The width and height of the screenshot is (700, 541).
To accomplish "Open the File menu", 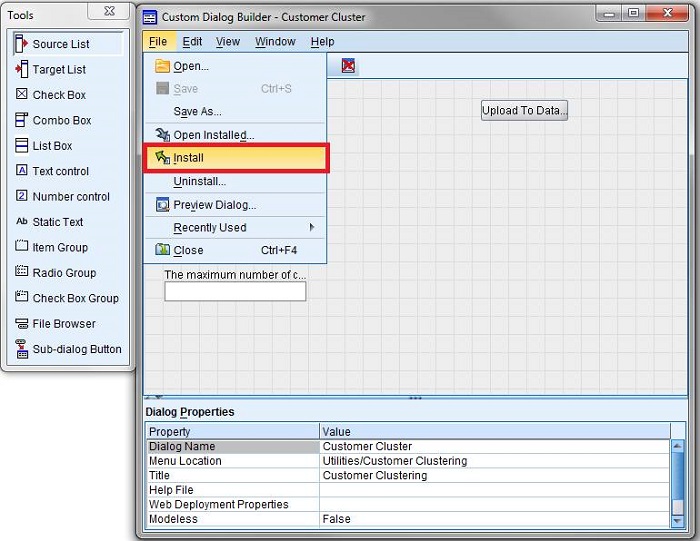I will 158,42.
